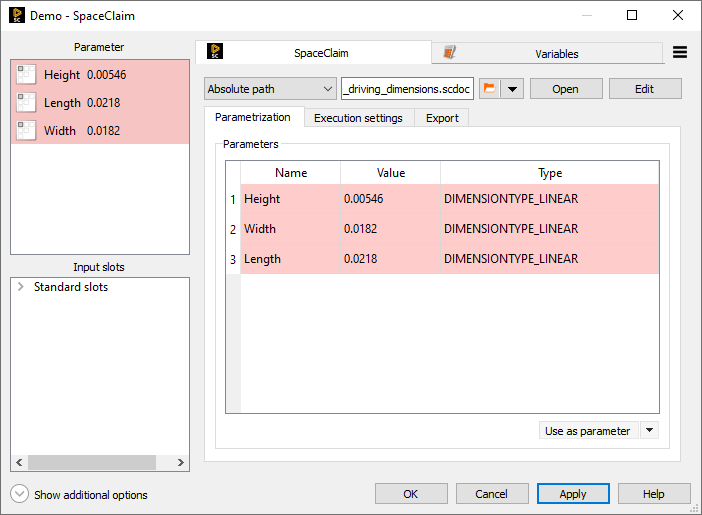Click the Variables tab calculator icon
Viewport: 702px width, 515px height.
click(x=449, y=52)
